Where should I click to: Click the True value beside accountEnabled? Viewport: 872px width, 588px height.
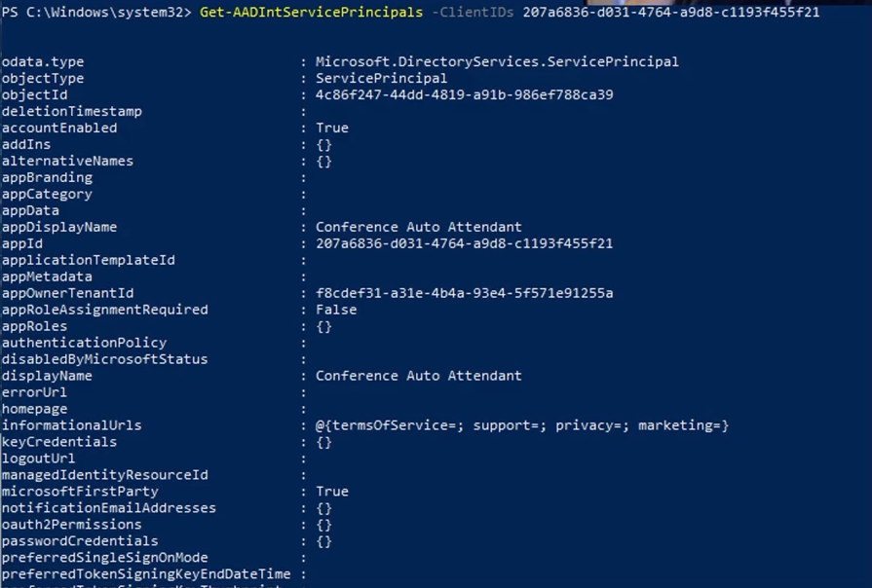click(331, 129)
